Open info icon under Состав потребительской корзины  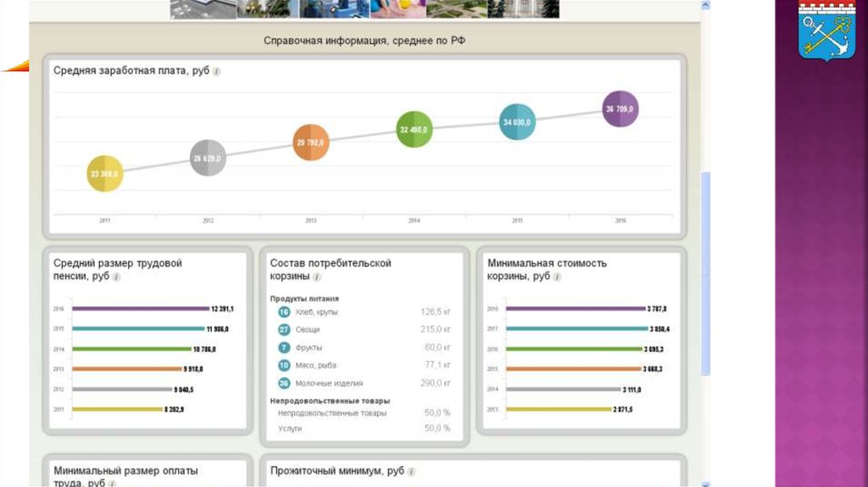point(317,277)
